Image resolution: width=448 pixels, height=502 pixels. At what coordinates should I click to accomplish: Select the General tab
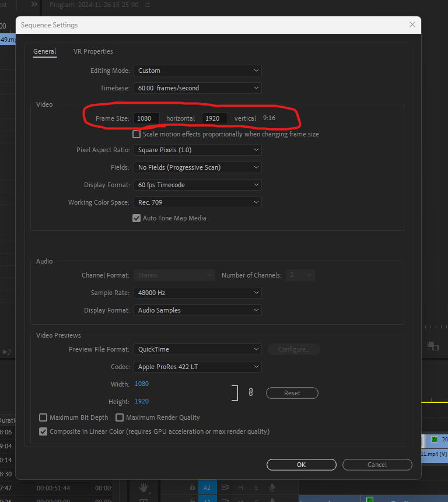point(44,51)
